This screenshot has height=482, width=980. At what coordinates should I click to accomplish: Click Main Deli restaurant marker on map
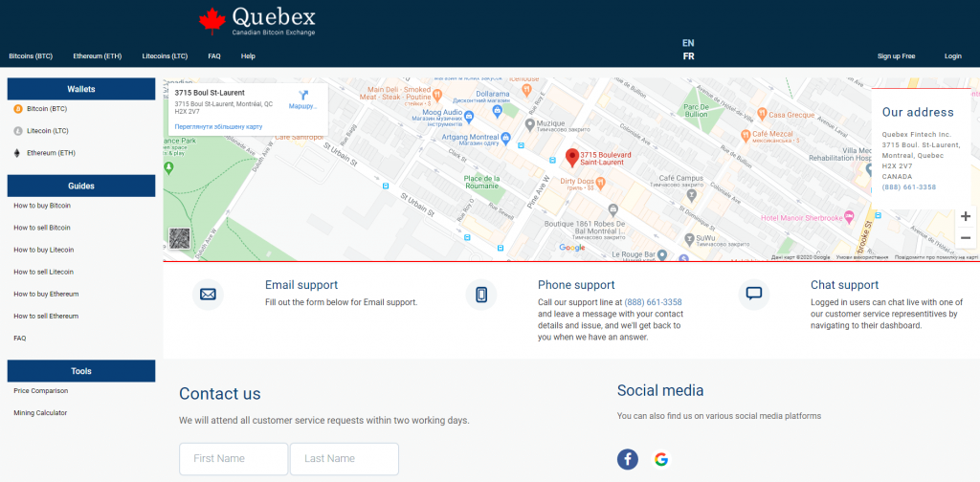[x=436, y=95]
